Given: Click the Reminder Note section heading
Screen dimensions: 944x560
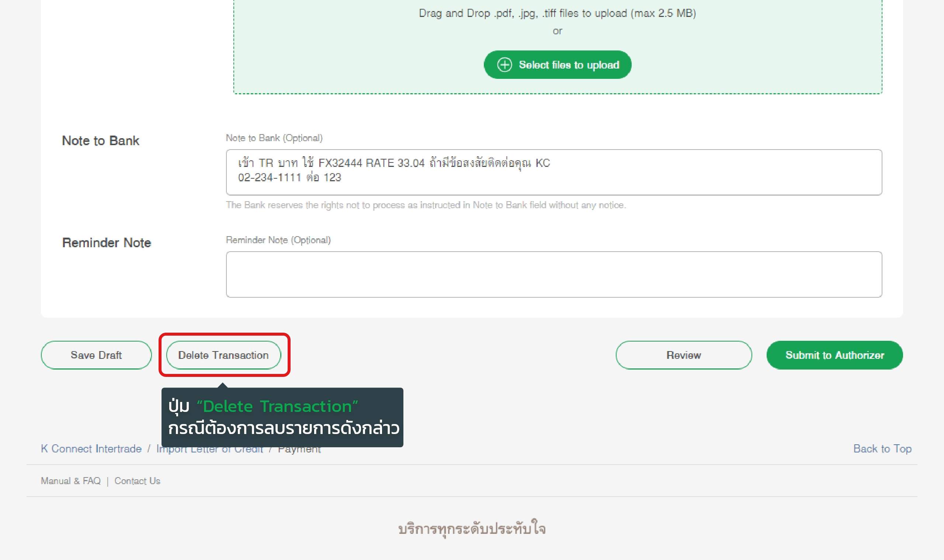Looking at the screenshot, I should click(x=107, y=243).
